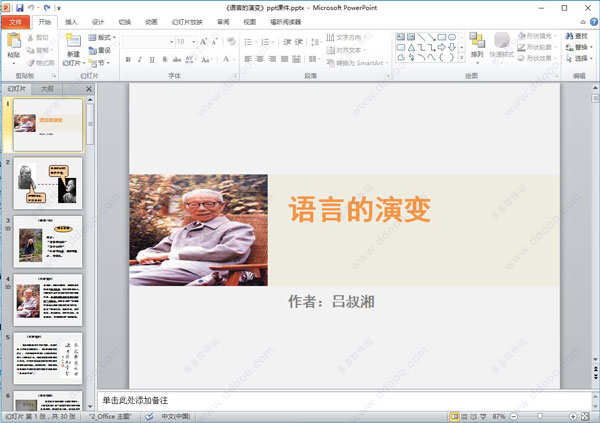Open Text Direction dropdown
The width and height of the screenshot is (600, 423).
[x=346, y=38]
